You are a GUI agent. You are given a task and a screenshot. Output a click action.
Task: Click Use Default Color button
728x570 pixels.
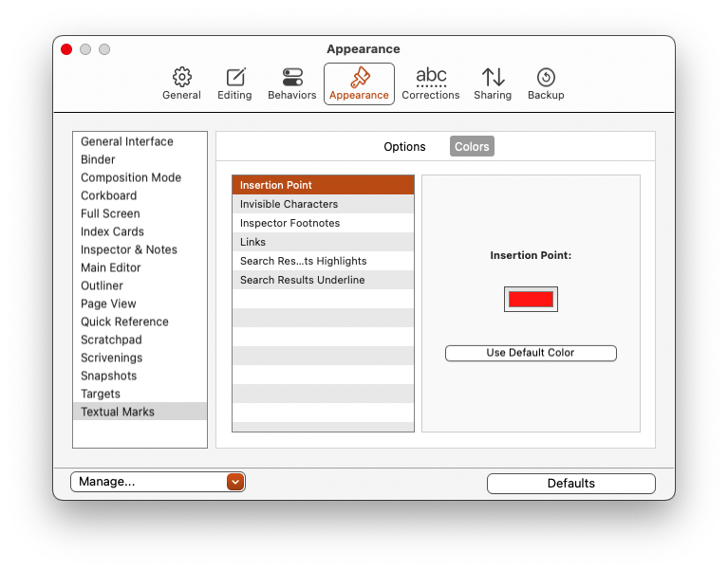pyautogui.click(x=531, y=353)
